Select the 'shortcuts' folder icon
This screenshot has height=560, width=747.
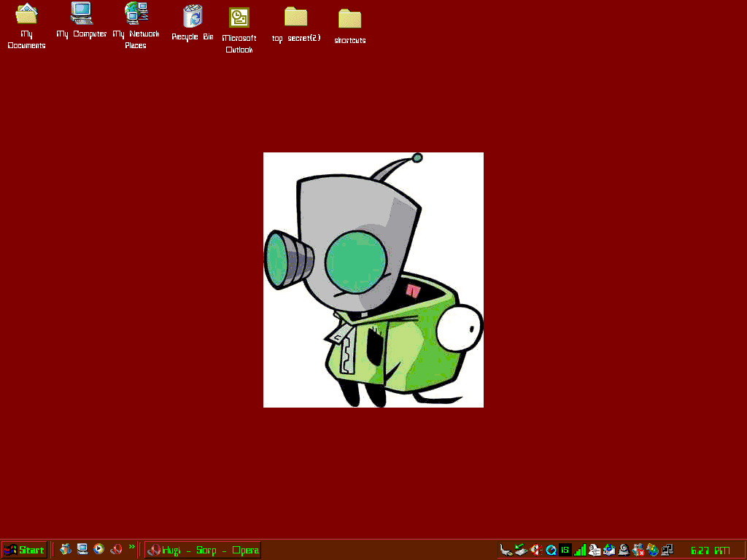349,27
